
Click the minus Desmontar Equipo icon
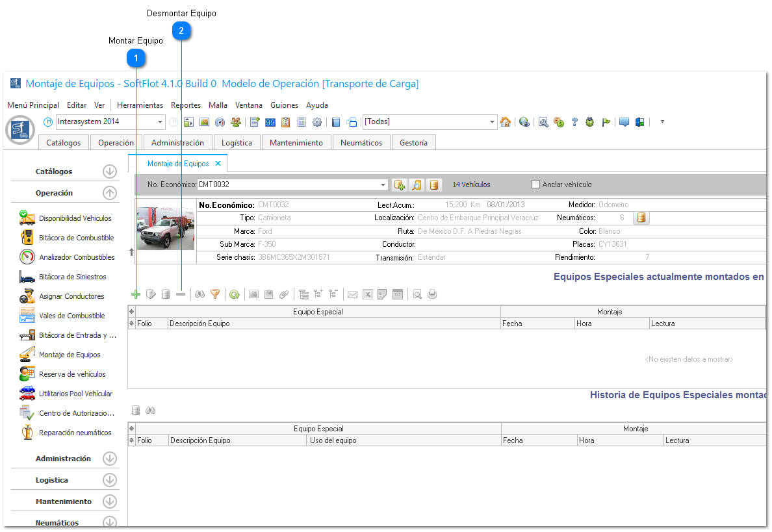(x=181, y=294)
